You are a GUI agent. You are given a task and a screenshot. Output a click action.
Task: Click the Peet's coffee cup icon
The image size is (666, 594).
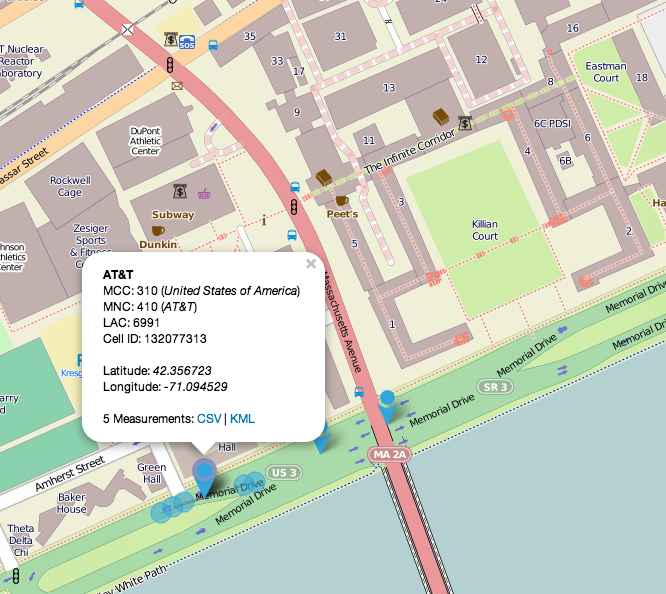pos(342,200)
